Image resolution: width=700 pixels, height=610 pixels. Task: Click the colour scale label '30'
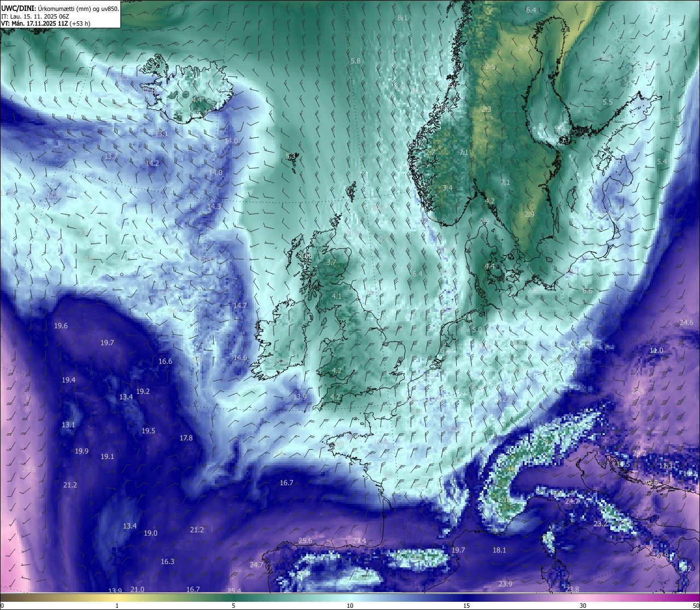coord(583,606)
